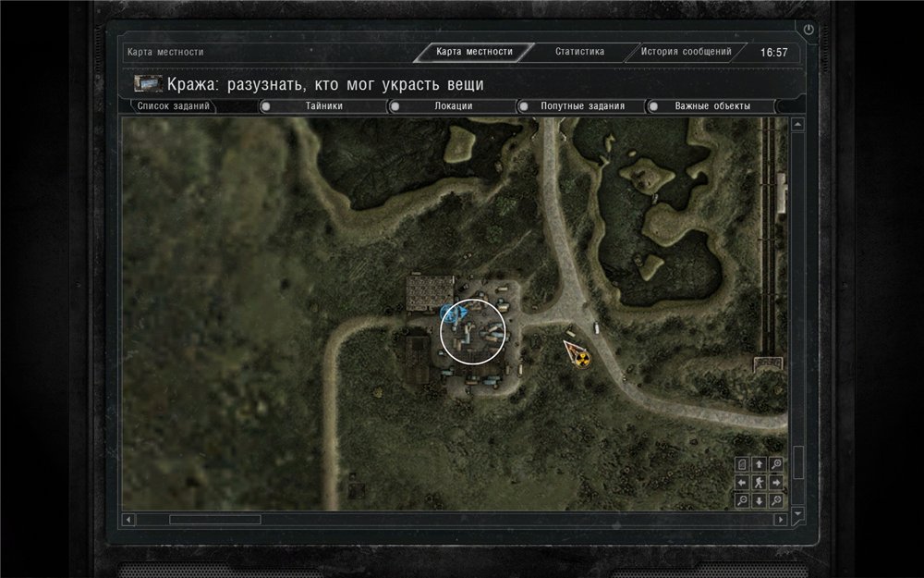Image resolution: width=924 pixels, height=578 pixels.
Task: Click the vertical scrollbar down arrow
Action: coord(797,513)
